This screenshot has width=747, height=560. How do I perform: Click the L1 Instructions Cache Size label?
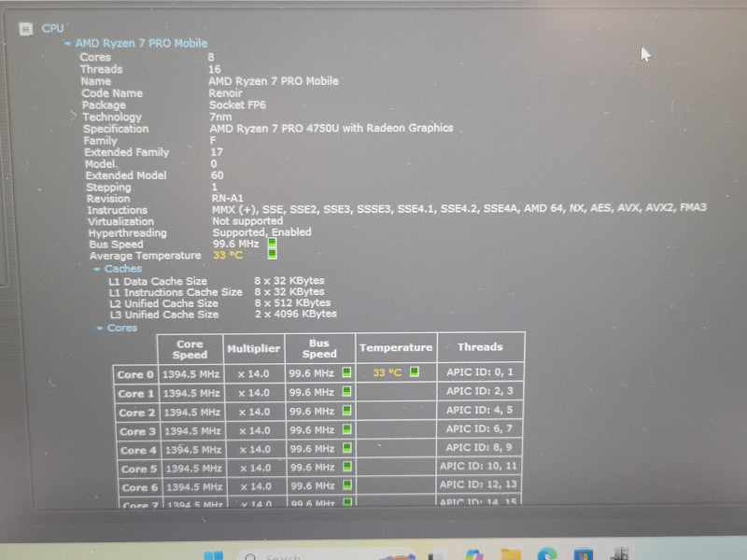coord(176,292)
